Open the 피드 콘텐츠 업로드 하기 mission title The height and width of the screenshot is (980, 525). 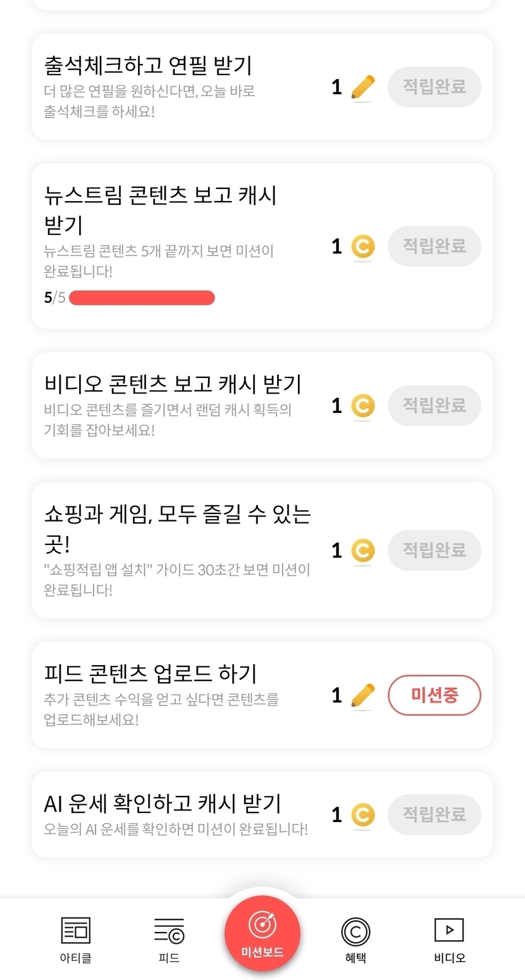pyautogui.click(x=151, y=674)
